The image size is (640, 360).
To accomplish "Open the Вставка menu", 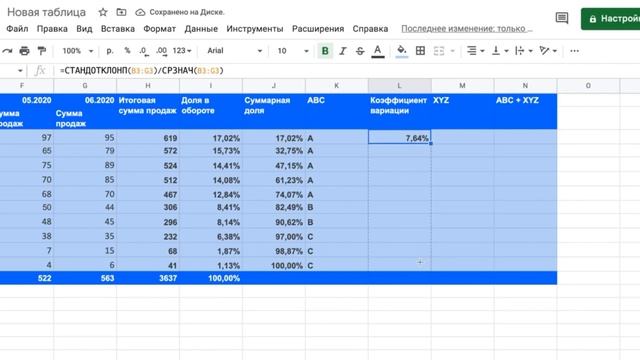I will pyautogui.click(x=118, y=29).
